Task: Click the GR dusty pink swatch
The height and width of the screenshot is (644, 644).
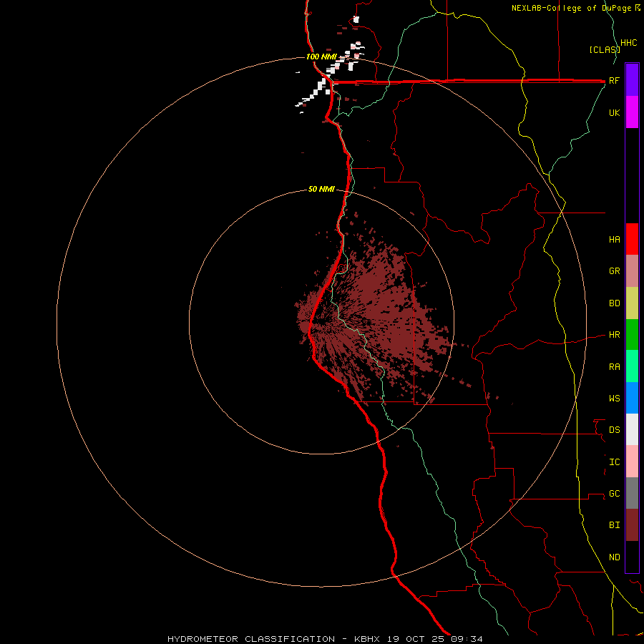Action: pyautogui.click(x=632, y=271)
